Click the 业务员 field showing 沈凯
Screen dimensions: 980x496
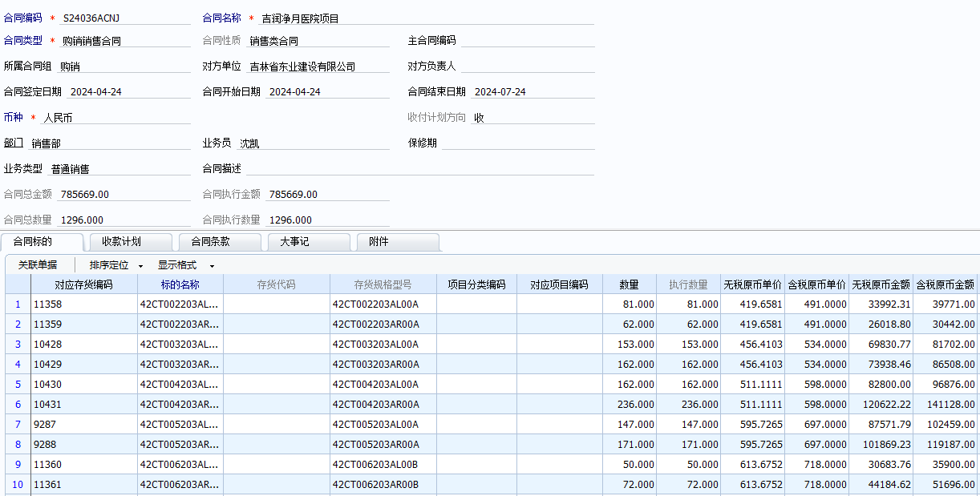point(313,143)
